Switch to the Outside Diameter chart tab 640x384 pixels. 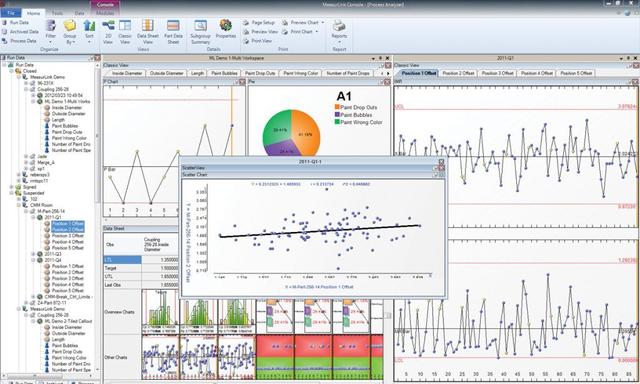coord(166,73)
